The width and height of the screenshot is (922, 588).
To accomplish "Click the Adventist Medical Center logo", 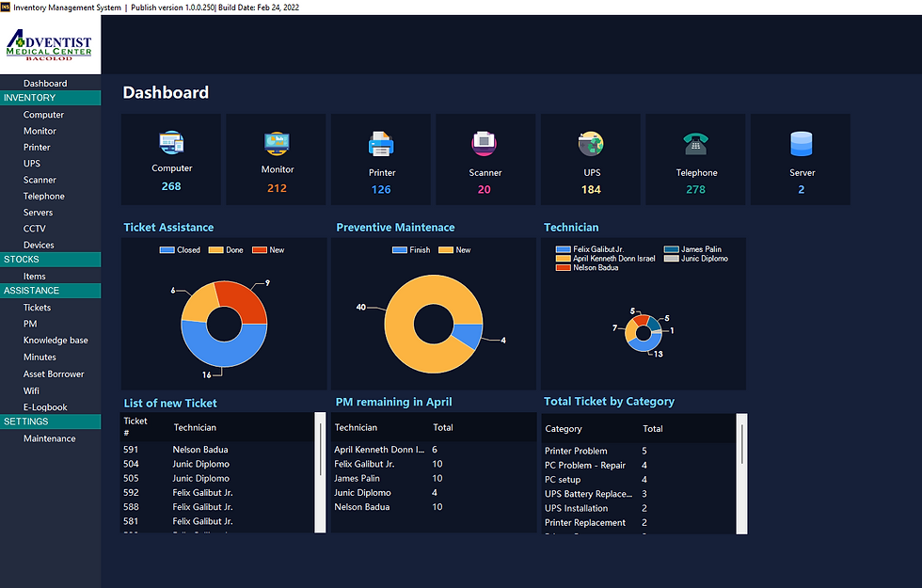I will [49, 45].
